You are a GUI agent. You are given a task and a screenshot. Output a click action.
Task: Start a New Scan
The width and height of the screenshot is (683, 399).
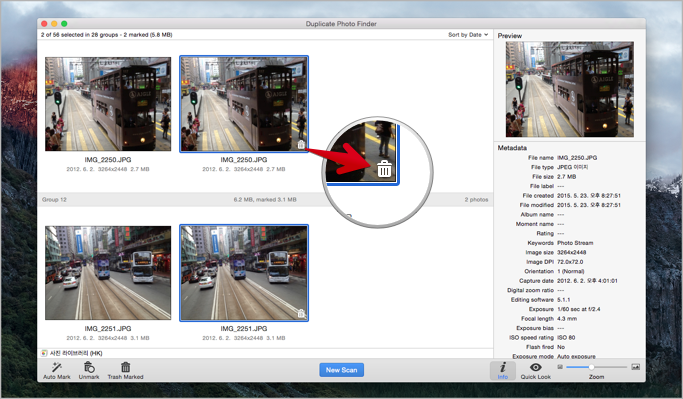342,370
